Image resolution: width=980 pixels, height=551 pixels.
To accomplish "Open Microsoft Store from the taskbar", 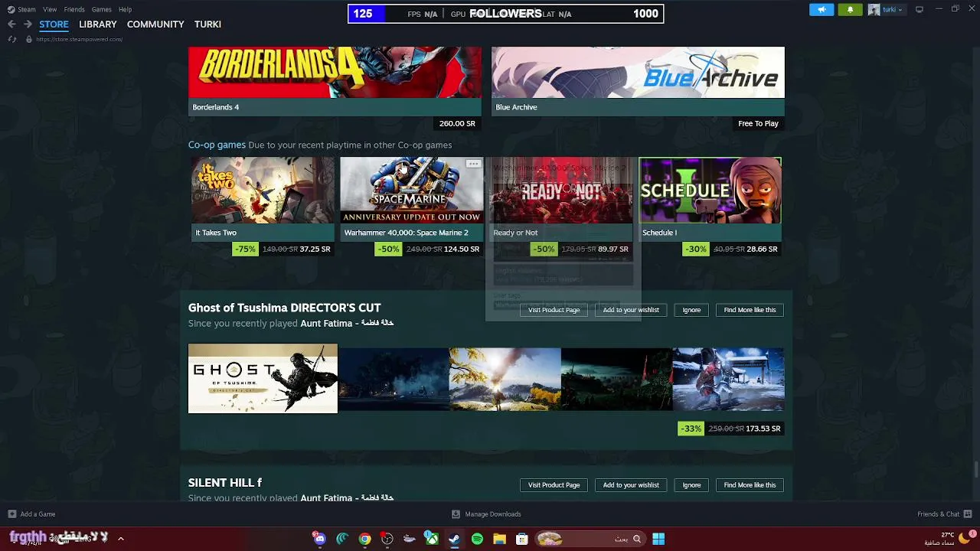I will pyautogui.click(x=522, y=539).
